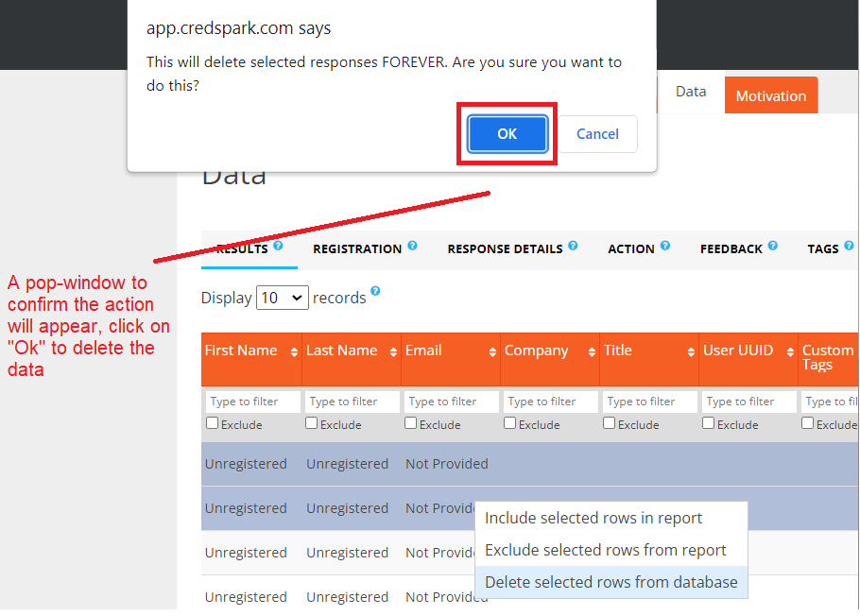
Task: Sort the First Name column using its sort arrows
Action: 293,350
